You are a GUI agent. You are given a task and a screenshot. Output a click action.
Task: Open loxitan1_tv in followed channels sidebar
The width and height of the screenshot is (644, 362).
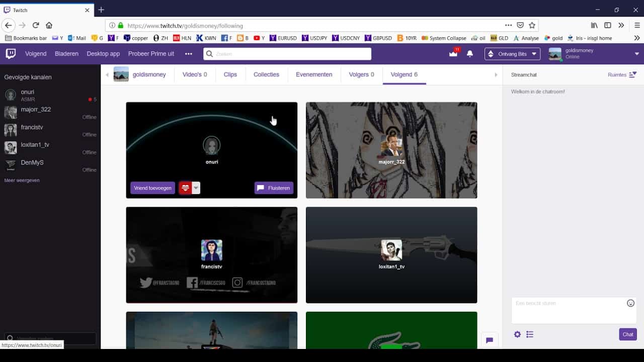click(50, 148)
